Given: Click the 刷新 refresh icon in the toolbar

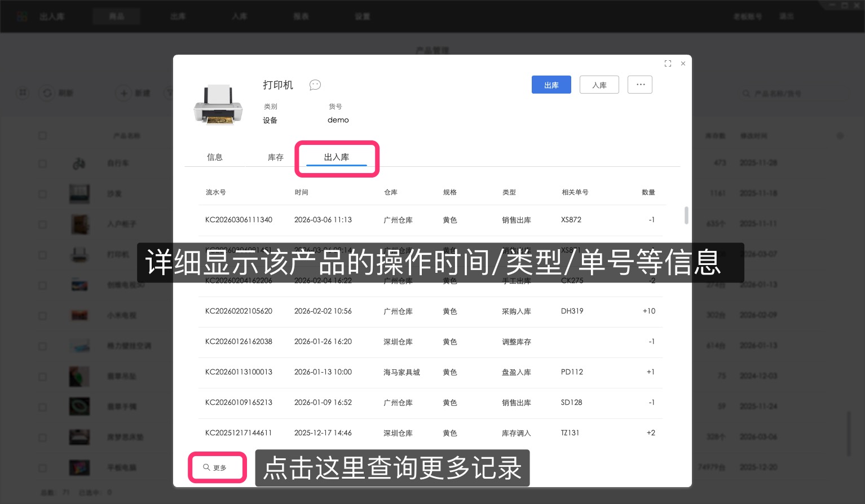Looking at the screenshot, I should point(47,93).
